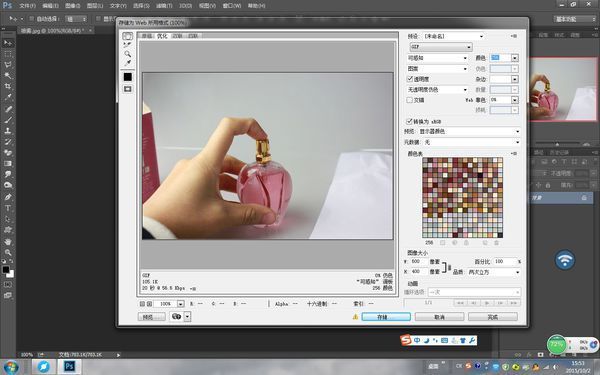Select the Pen tool
This screenshot has height=375, width=600.
[8, 197]
